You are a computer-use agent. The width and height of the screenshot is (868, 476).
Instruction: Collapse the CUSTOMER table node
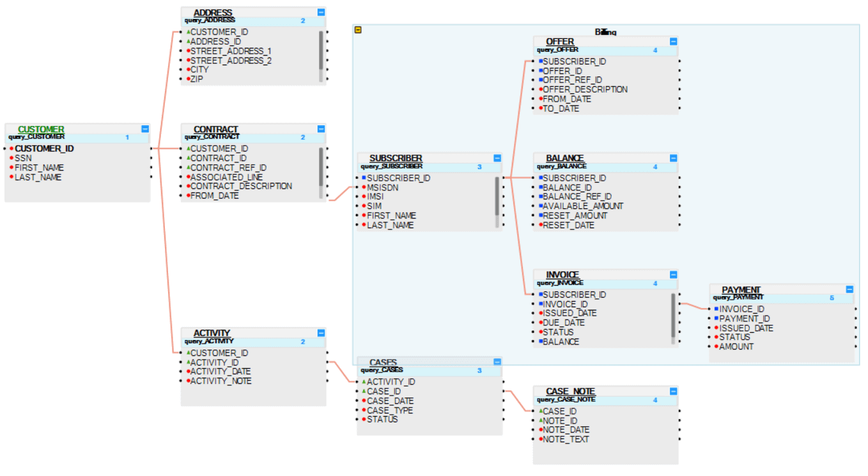(x=144, y=129)
